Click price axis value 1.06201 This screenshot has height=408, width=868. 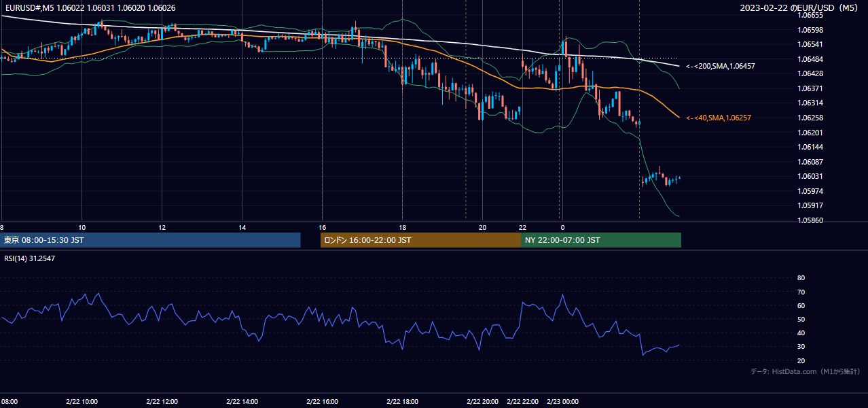coord(810,133)
